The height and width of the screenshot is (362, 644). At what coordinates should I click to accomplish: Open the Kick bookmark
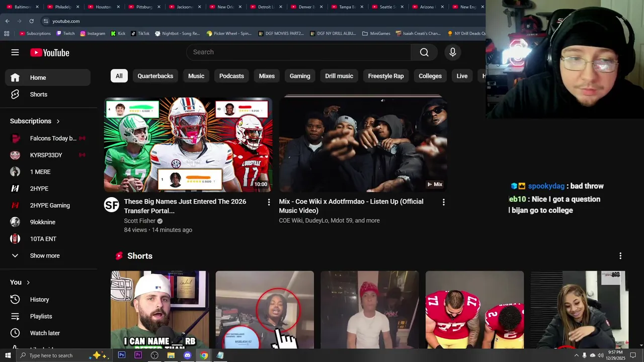(x=118, y=34)
